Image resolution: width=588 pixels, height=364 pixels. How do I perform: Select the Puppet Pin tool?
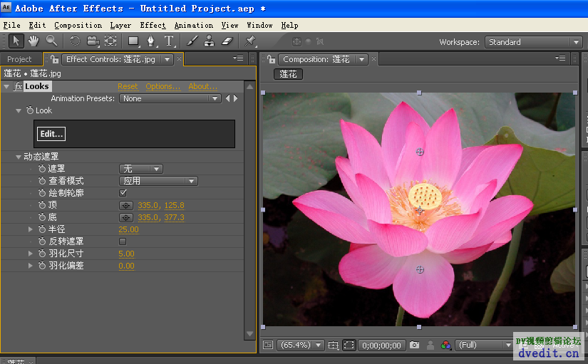(250, 41)
